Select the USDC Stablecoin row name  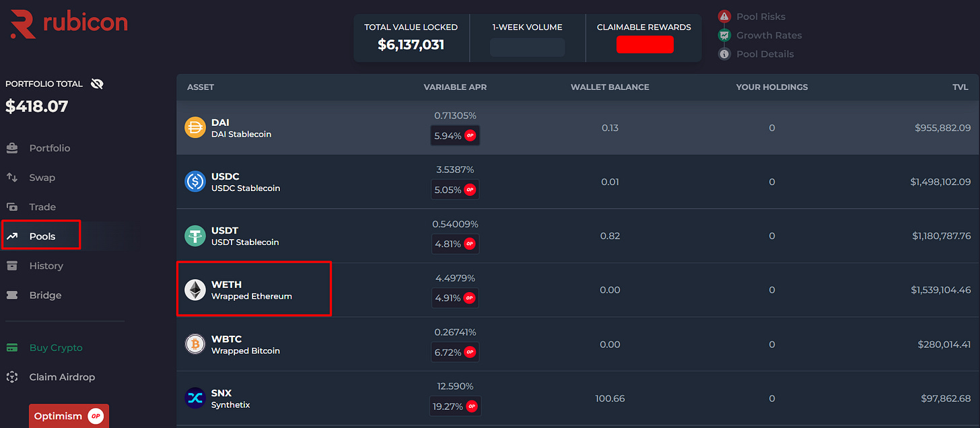[246, 188]
